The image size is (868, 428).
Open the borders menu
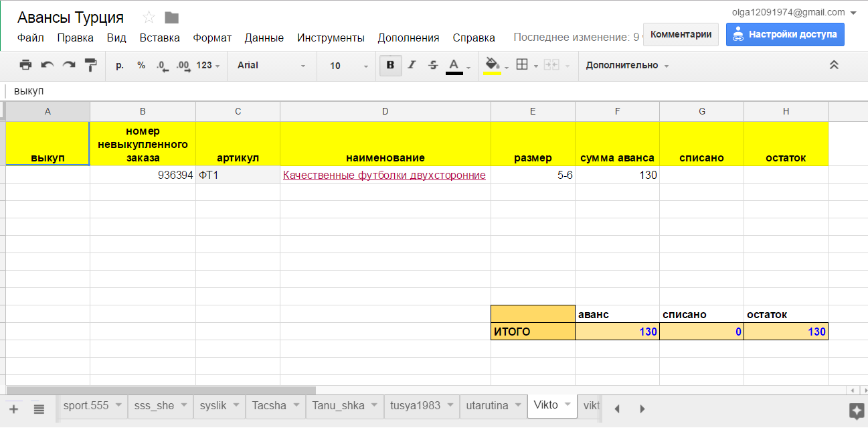[x=523, y=65]
